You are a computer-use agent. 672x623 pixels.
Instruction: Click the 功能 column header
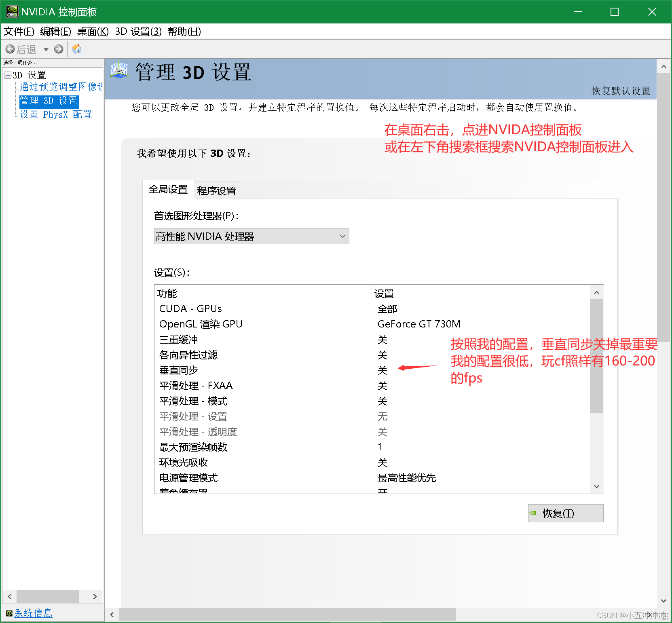click(263, 293)
